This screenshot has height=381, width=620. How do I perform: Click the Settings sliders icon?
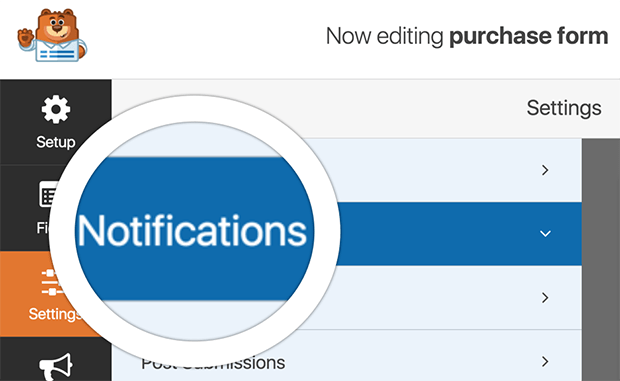click(51, 282)
